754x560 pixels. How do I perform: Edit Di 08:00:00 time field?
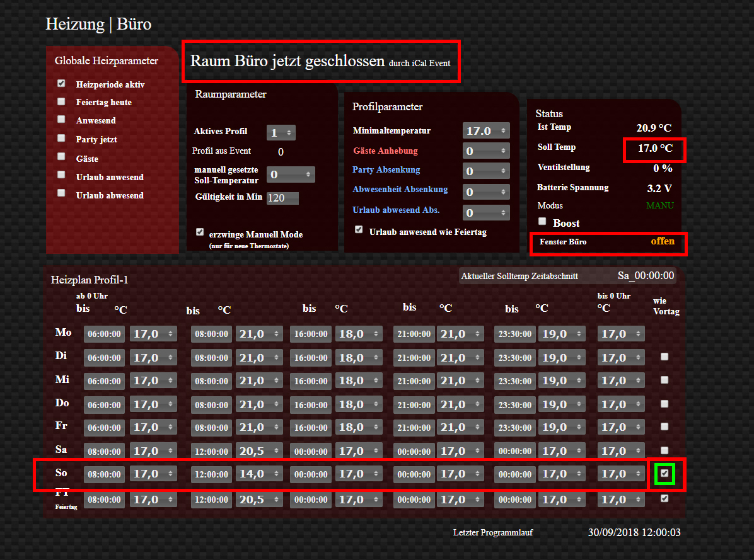point(212,358)
